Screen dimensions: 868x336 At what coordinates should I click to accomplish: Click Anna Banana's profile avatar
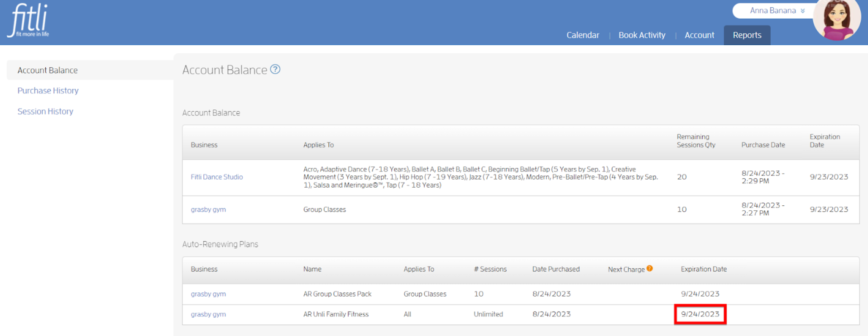tap(837, 19)
